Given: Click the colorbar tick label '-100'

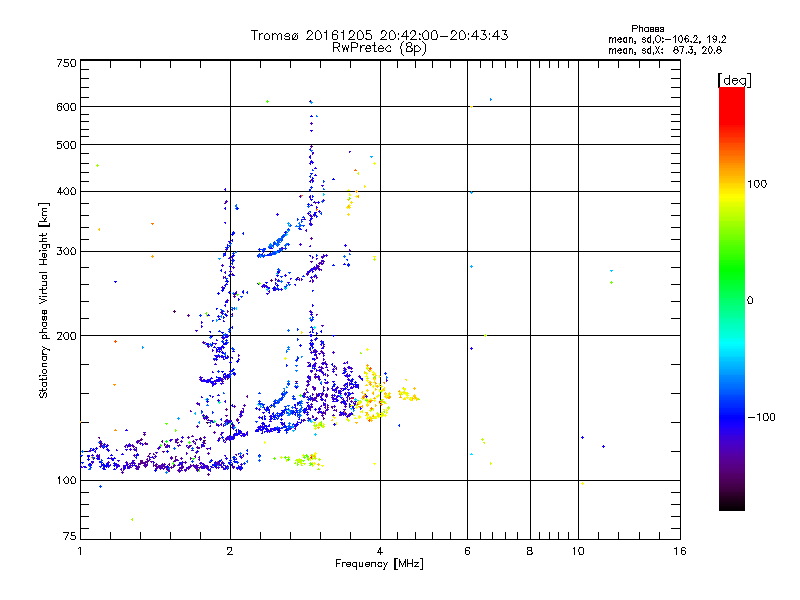Looking at the screenshot, I should [762, 417].
